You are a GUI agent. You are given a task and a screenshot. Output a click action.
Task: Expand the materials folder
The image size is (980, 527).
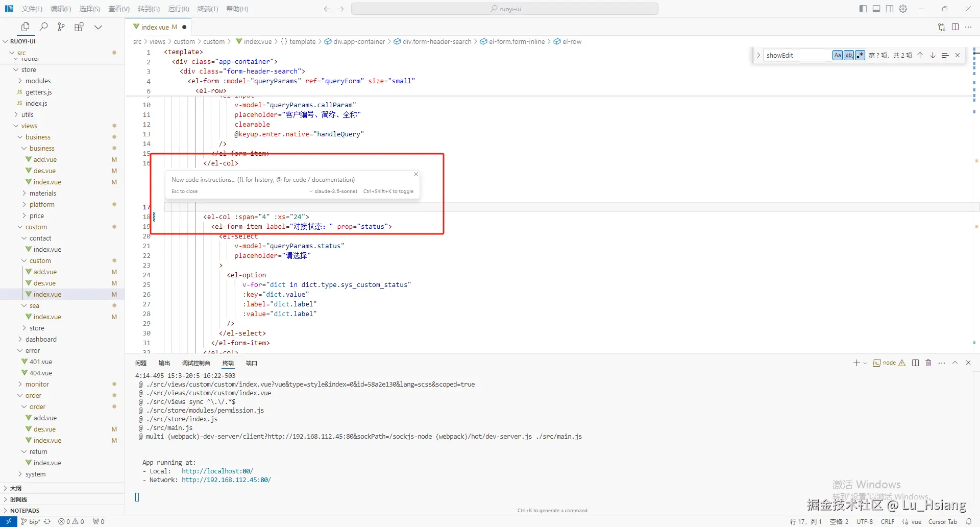coord(43,193)
